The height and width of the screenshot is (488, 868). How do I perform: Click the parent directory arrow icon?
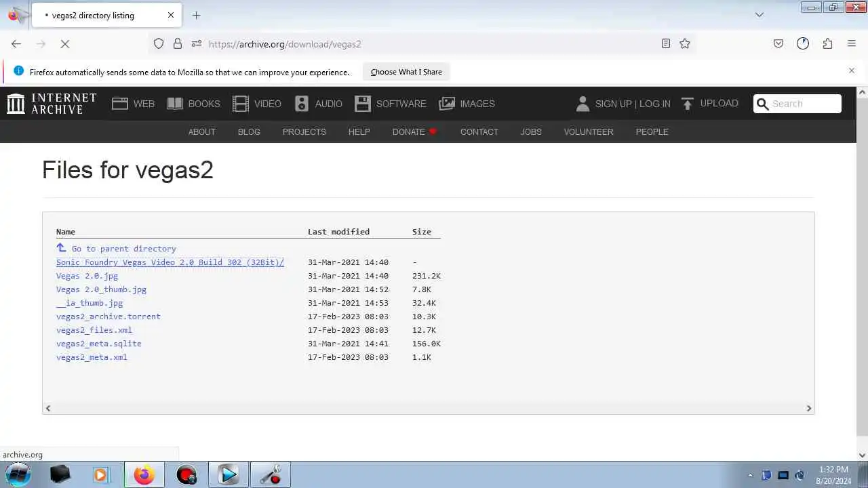61,248
